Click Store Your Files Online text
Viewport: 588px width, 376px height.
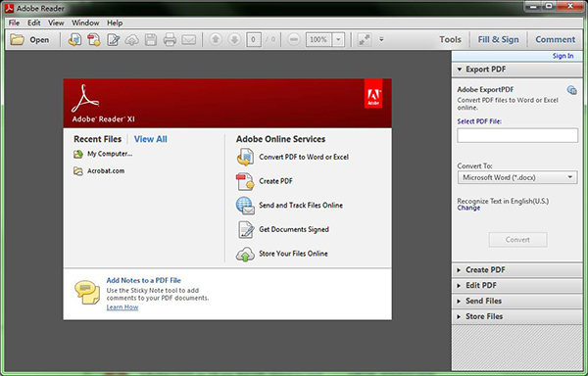click(x=293, y=254)
